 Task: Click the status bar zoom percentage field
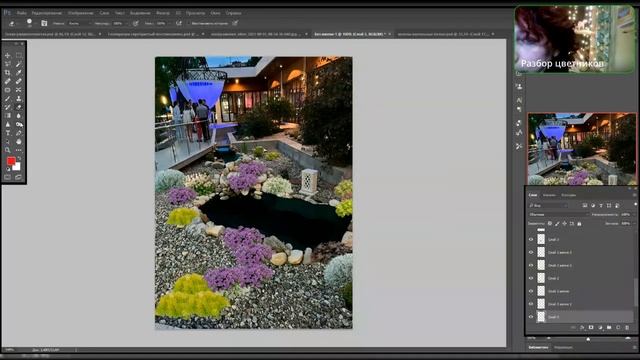tap(10, 350)
